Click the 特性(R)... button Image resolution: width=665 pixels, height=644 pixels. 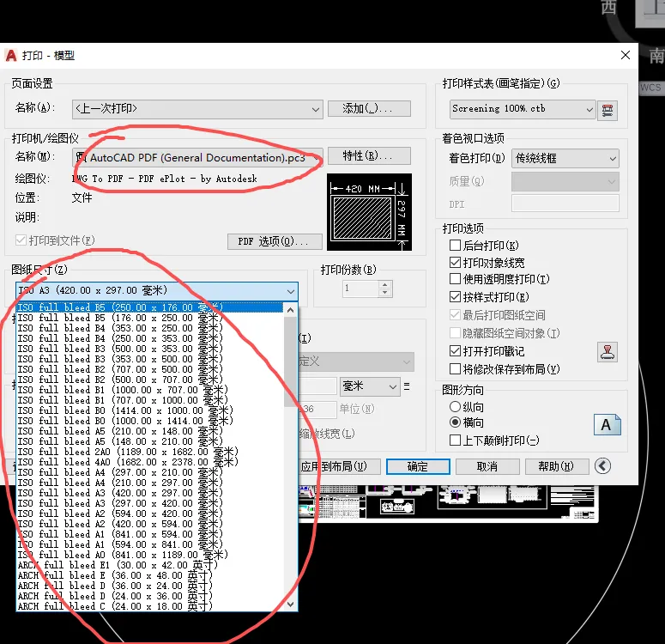click(x=369, y=155)
